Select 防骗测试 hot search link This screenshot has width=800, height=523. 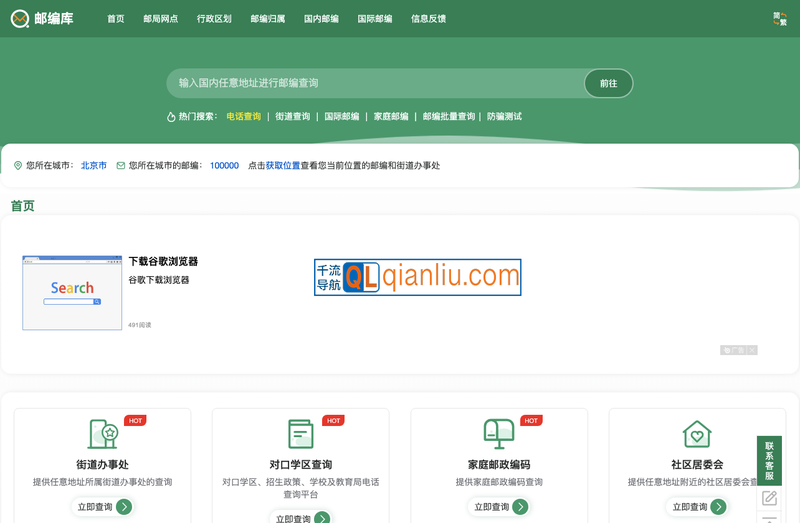pyautogui.click(x=505, y=117)
